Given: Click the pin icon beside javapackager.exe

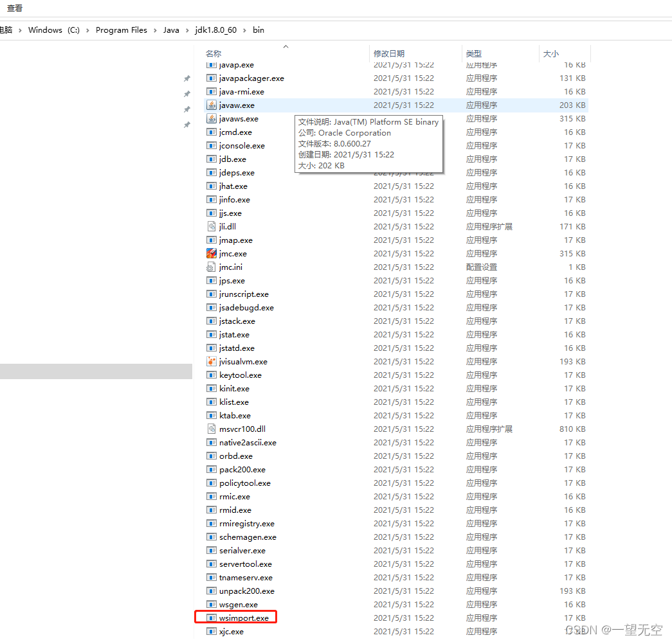Looking at the screenshot, I should tap(187, 78).
